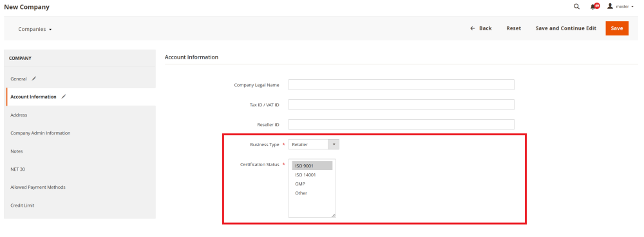Select Other certification option
644x237 pixels.
point(312,193)
